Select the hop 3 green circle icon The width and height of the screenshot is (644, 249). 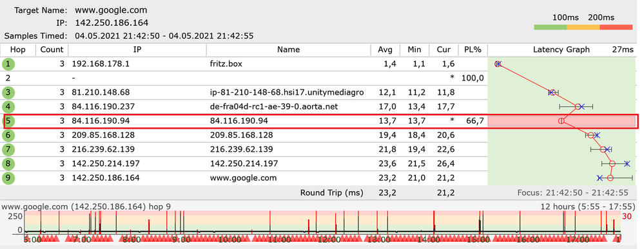8,92
